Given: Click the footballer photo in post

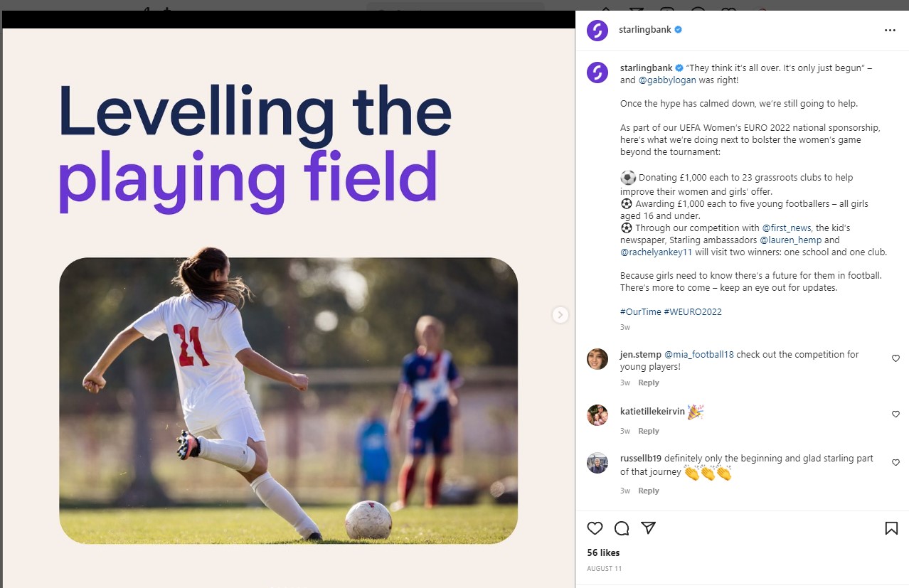Looking at the screenshot, I should coord(288,401).
